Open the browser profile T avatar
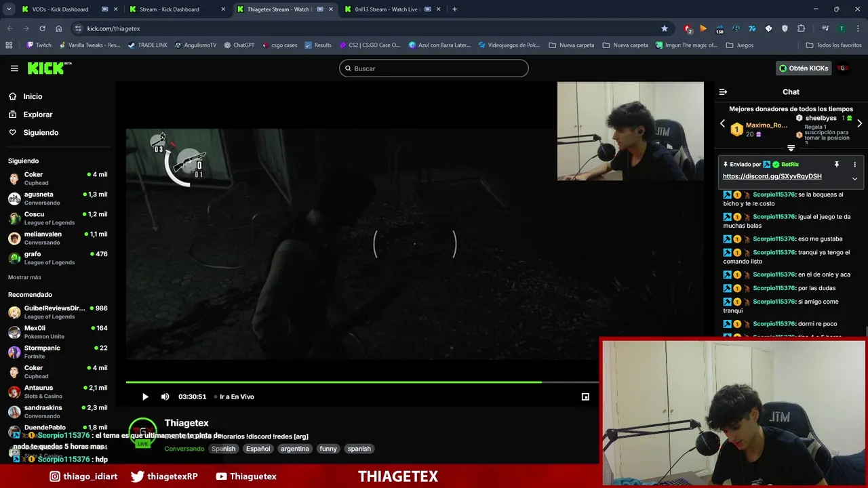This screenshot has height=488, width=868. click(842, 28)
